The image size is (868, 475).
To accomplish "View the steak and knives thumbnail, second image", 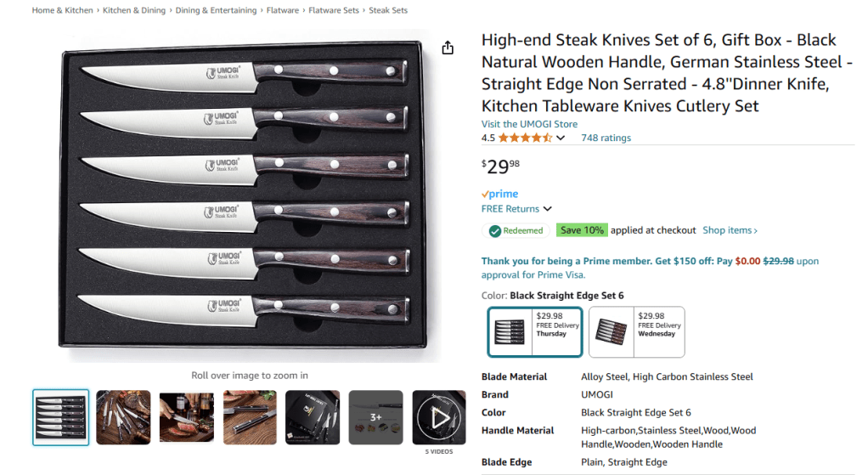I will click(x=123, y=417).
